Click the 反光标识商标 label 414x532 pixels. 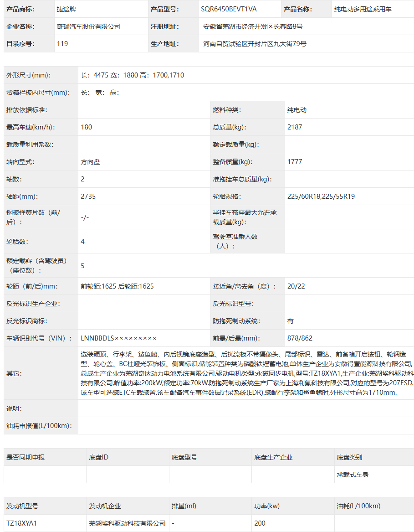coord(27,321)
